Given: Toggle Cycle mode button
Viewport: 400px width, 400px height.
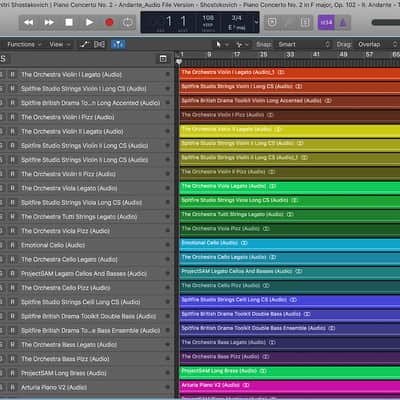Looking at the screenshot, I should 128,22.
